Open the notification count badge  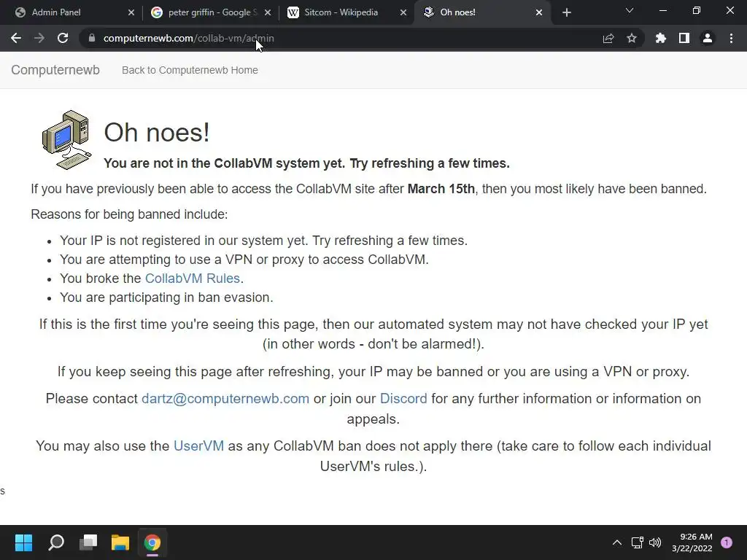[727, 542]
